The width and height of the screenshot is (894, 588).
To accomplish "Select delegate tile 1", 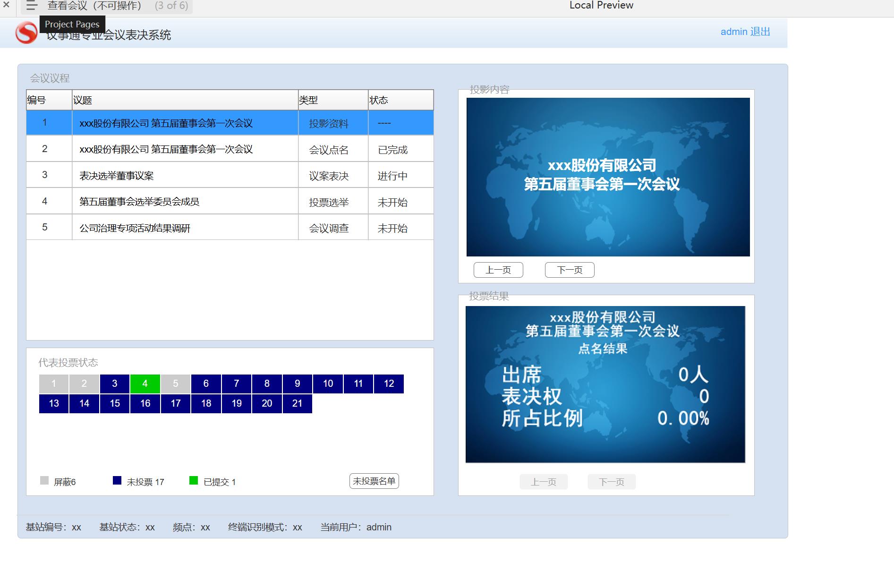I will pos(54,383).
